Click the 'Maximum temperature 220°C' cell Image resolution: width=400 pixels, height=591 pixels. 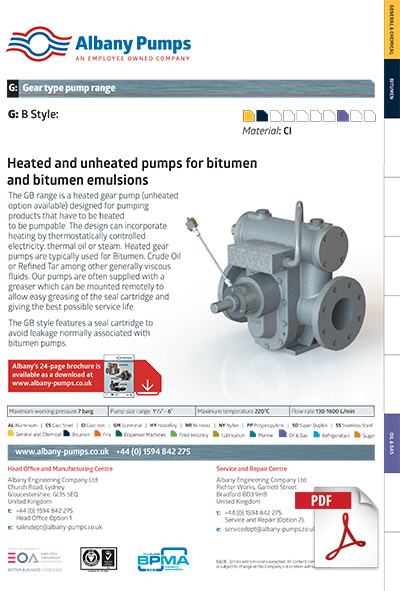tap(242, 411)
